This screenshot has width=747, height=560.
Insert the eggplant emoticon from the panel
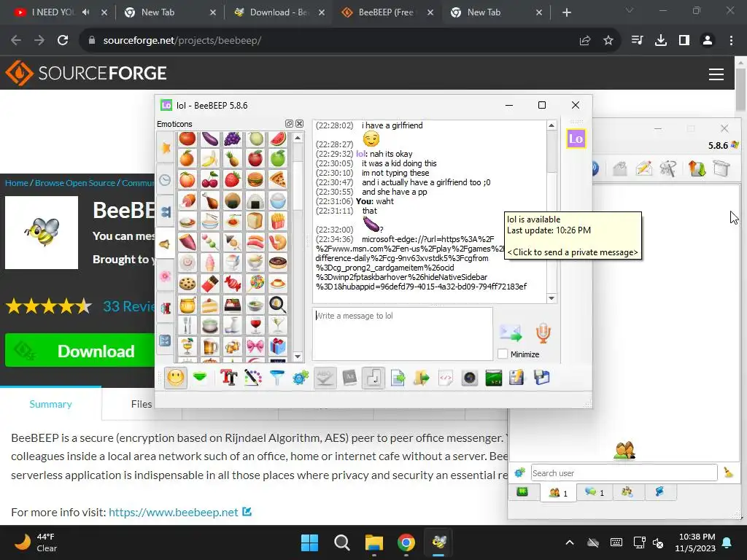[x=209, y=139]
